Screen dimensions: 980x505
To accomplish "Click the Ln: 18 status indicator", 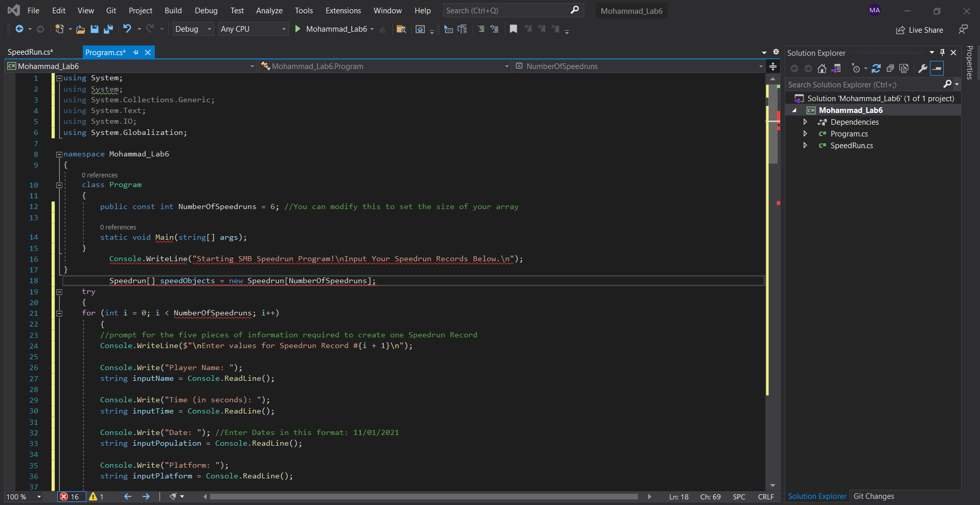I will click(x=678, y=497).
